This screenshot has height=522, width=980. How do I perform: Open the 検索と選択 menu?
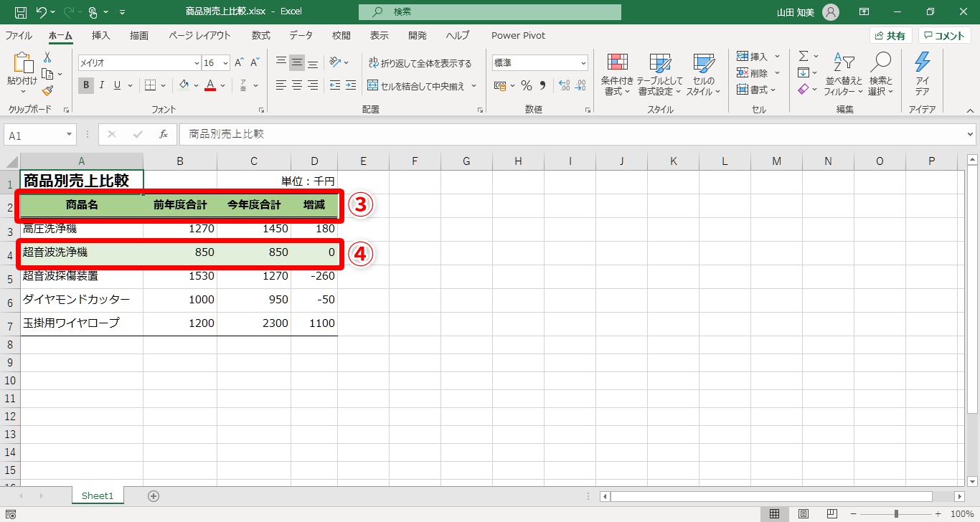pyautogui.click(x=881, y=75)
